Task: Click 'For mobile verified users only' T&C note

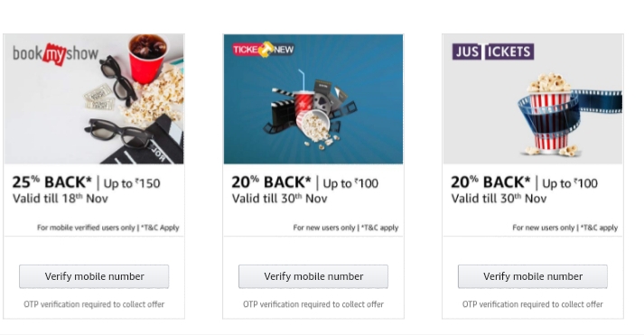Action: [108, 228]
